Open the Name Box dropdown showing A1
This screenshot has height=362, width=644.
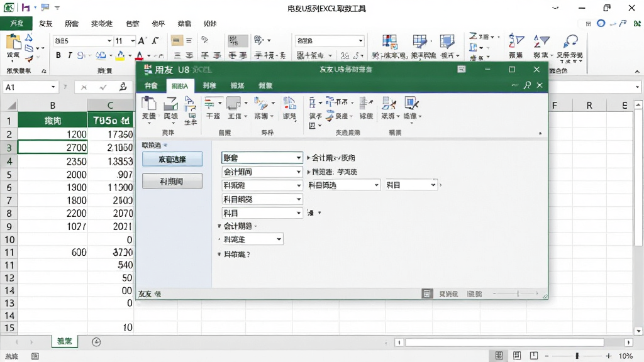[x=53, y=87]
